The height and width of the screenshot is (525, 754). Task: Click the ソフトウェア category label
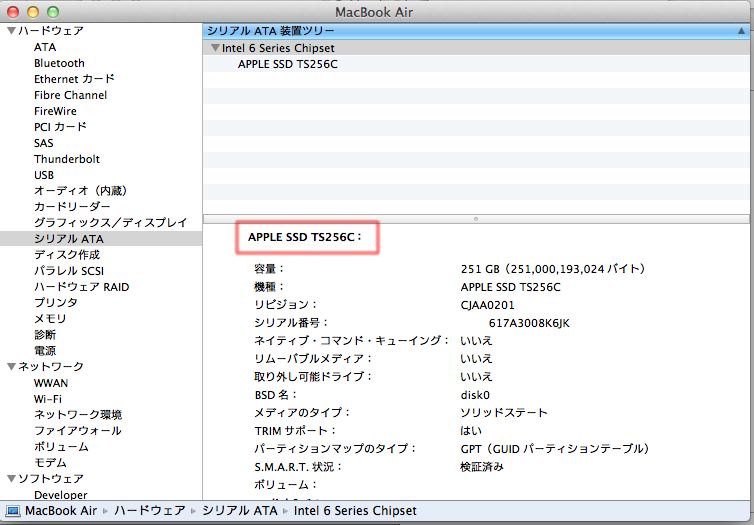pyautogui.click(x=51, y=478)
